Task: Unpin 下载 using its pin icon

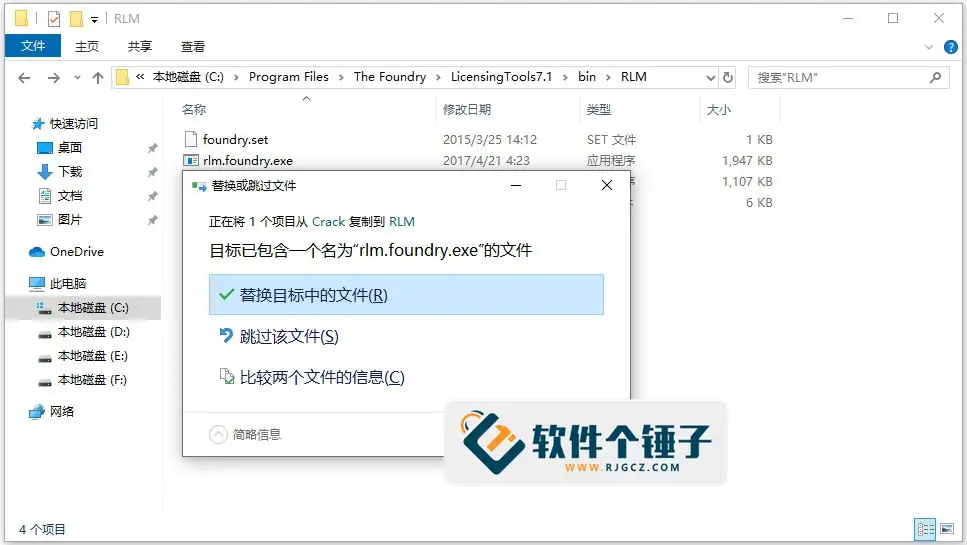Action: pos(152,172)
